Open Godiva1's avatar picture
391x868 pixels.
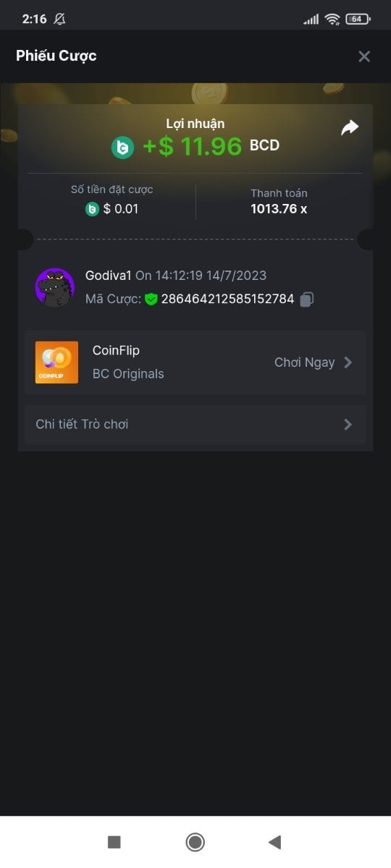[x=55, y=287]
